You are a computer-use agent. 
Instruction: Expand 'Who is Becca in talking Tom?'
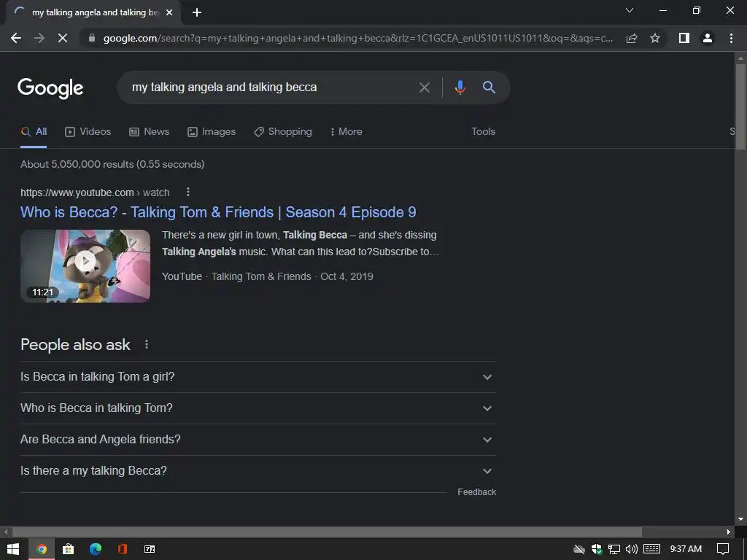(258, 408)
